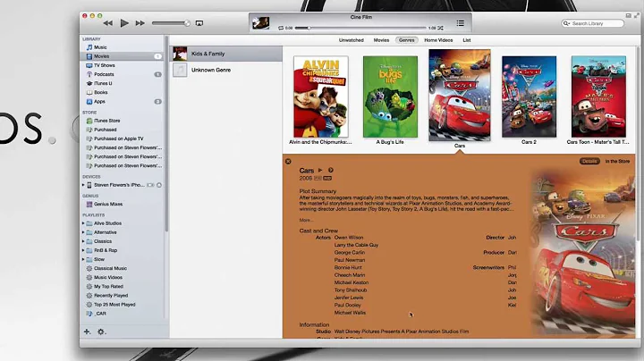This screenshot has width=644, height=361.
Task: Click the Cars movie poster thumbnail
Action: (x=460, y=96)
